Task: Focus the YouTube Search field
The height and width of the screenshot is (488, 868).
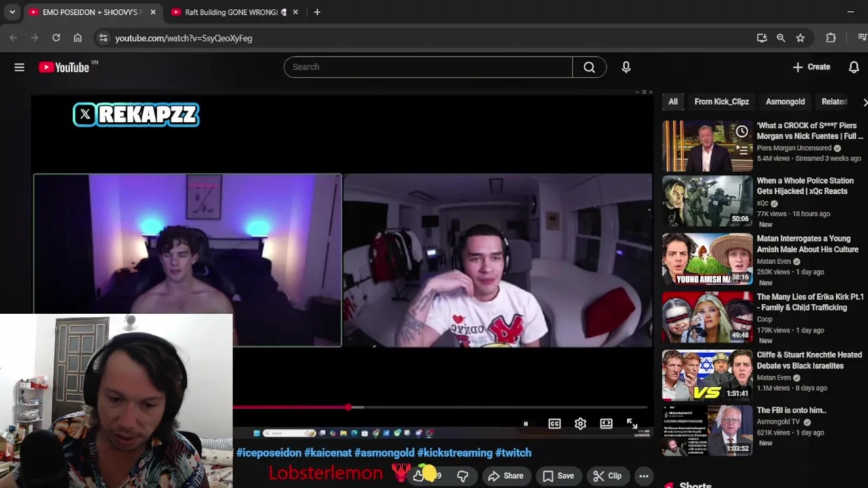Action: (x=429, y=67)
